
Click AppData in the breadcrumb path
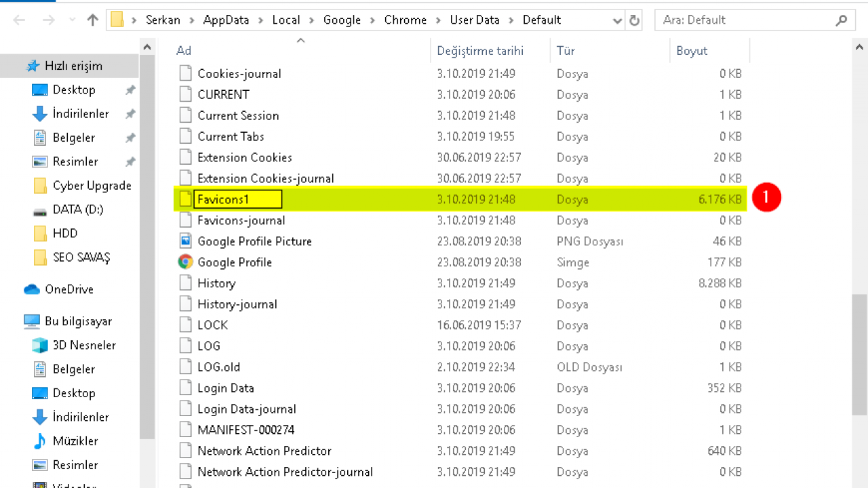pos(226,20)
